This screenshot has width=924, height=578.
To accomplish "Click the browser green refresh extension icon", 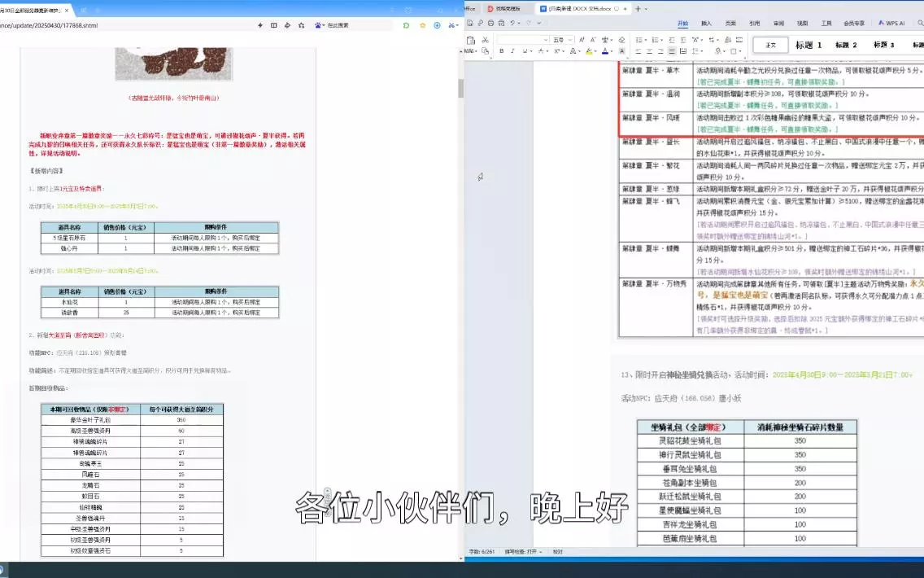I will pyautogui.click(x=406, y=25).
